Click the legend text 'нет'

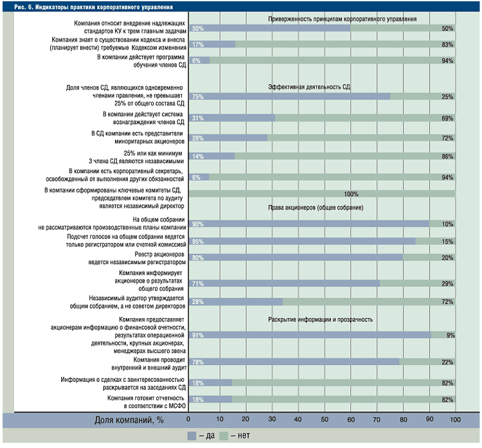coord(244,436)
